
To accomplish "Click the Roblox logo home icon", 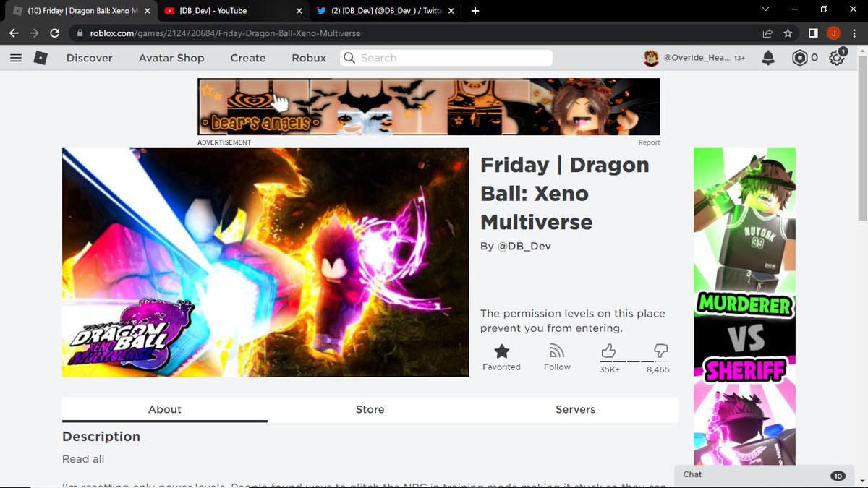I will click(x=41, y=58).
